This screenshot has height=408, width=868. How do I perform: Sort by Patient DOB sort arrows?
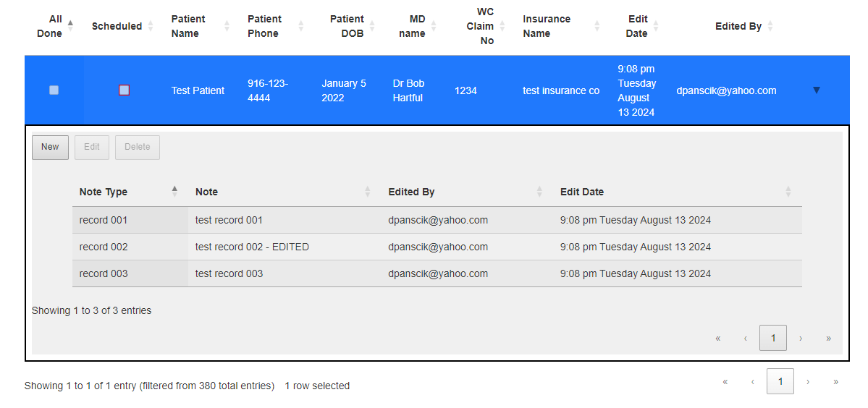coord(372,26)
